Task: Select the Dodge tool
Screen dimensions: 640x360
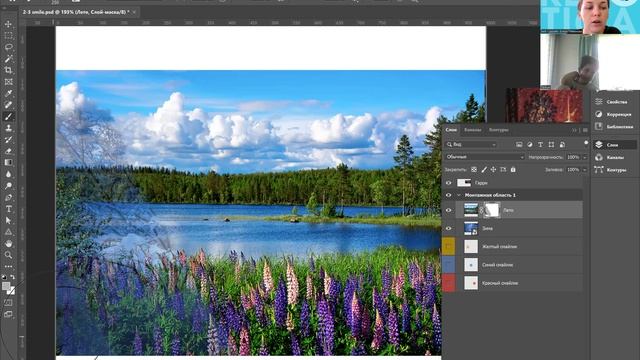Action: pos(8,186)
